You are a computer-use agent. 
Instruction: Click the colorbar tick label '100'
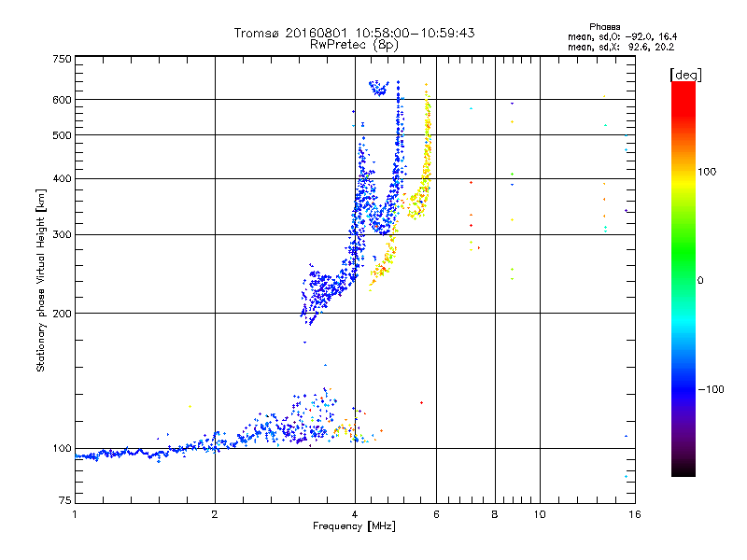(x=707, y=172)
